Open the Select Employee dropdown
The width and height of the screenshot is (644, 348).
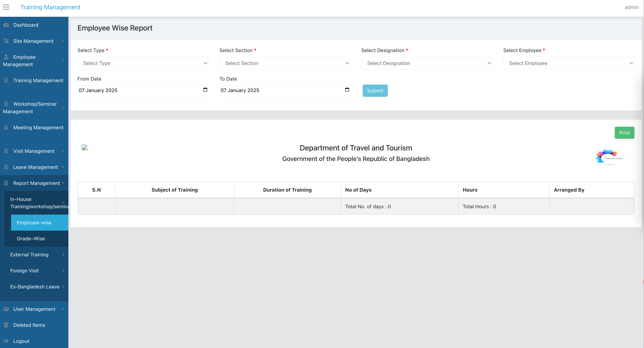coord(569,63)
